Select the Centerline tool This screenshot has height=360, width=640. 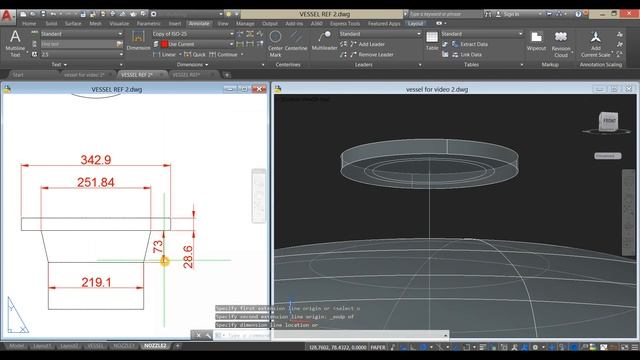(x=296, y=41)
